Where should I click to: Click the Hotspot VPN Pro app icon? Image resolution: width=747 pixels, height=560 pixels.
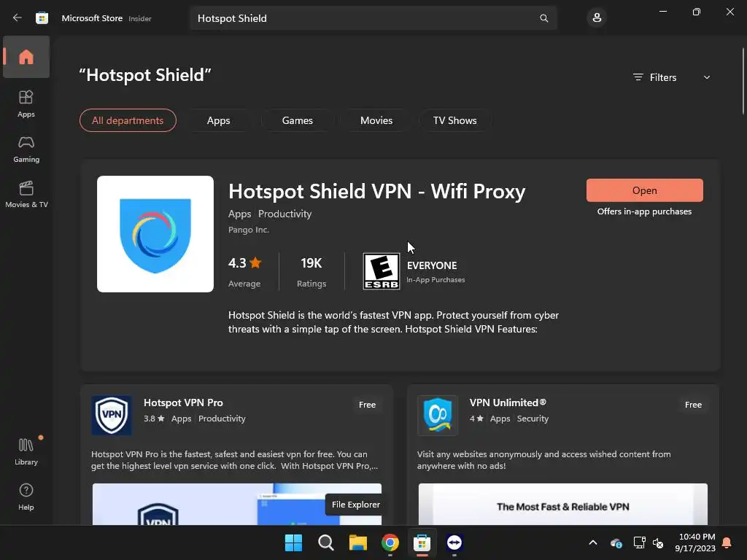point(112,415)
